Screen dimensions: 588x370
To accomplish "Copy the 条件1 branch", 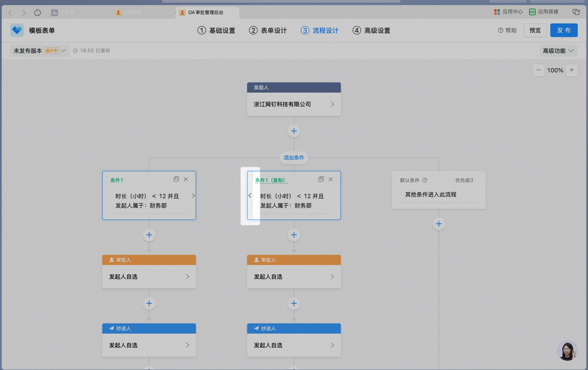I will (176, 179).
